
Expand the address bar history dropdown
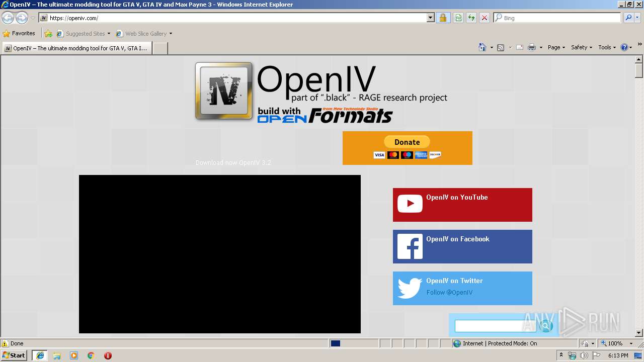click(x=430, y=18)
